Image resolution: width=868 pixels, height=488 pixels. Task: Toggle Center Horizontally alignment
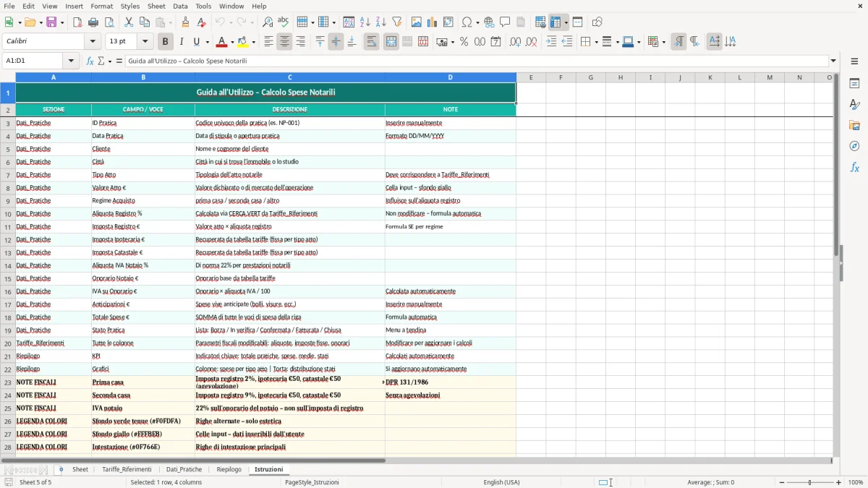pos(284,42)
